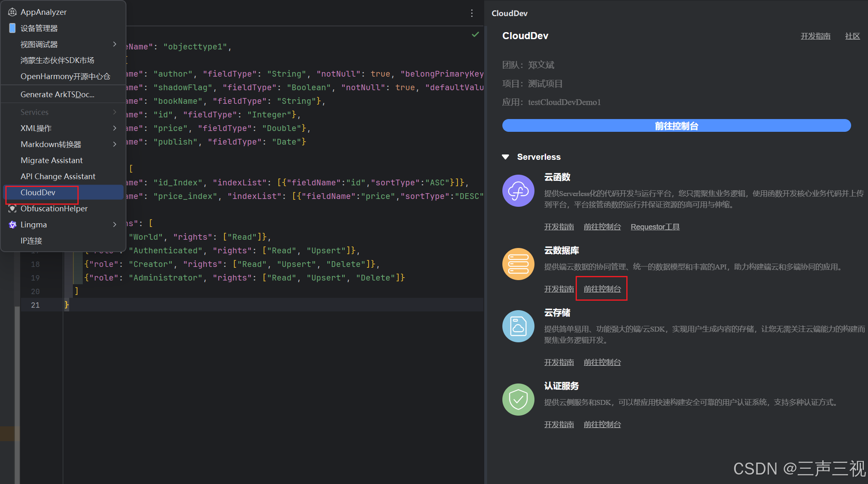Choose Migrate Assistant menu entry
This screenshot has height=484, width=868.
point(51,160)
